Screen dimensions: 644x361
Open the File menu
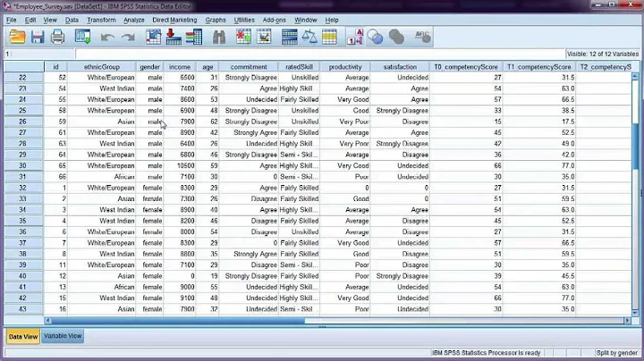click(x=12, y=20)
